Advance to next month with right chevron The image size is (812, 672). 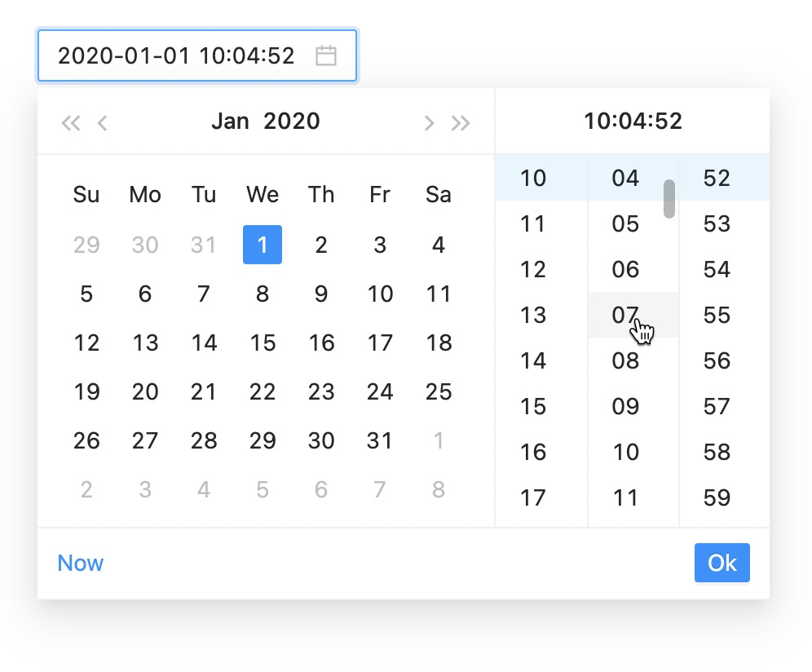(429, 122)
